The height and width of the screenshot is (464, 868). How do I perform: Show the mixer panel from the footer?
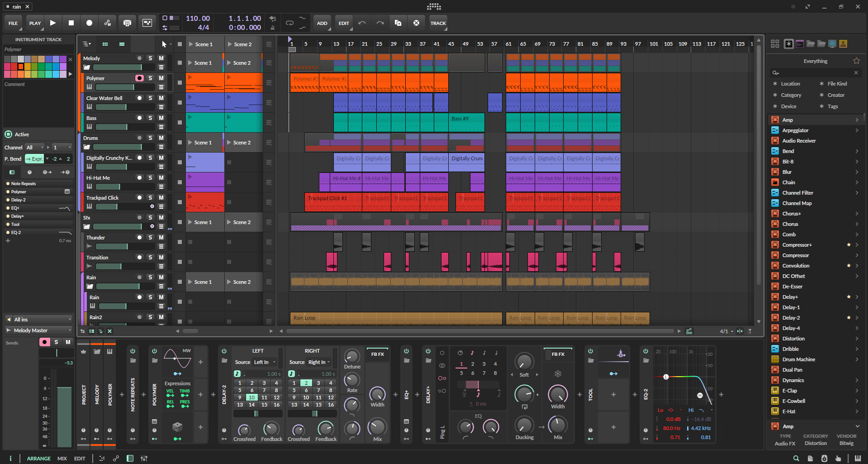click(144, 458)
